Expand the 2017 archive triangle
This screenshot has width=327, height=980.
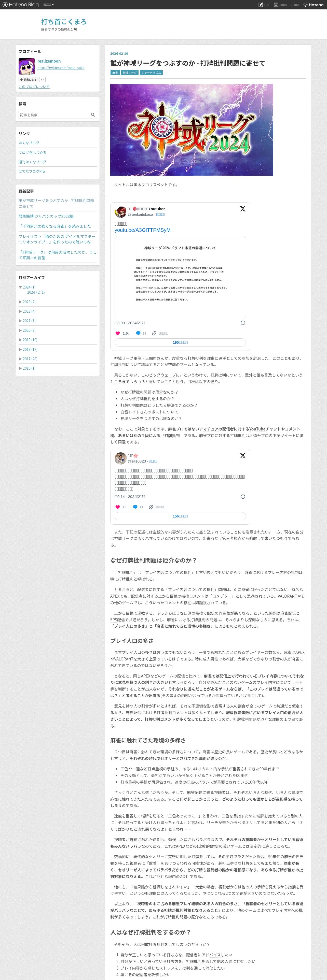point(20,359)
